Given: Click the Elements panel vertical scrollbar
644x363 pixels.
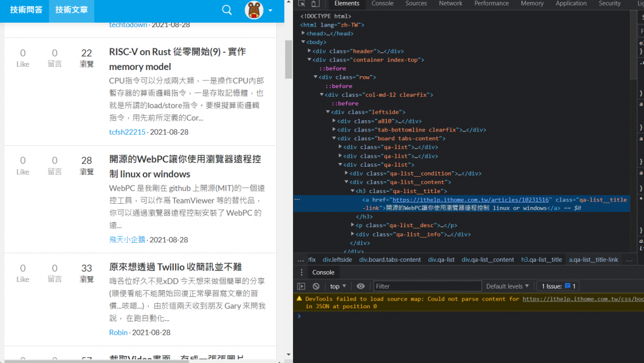Looking at the screenshot, I should tap(633, 45).
